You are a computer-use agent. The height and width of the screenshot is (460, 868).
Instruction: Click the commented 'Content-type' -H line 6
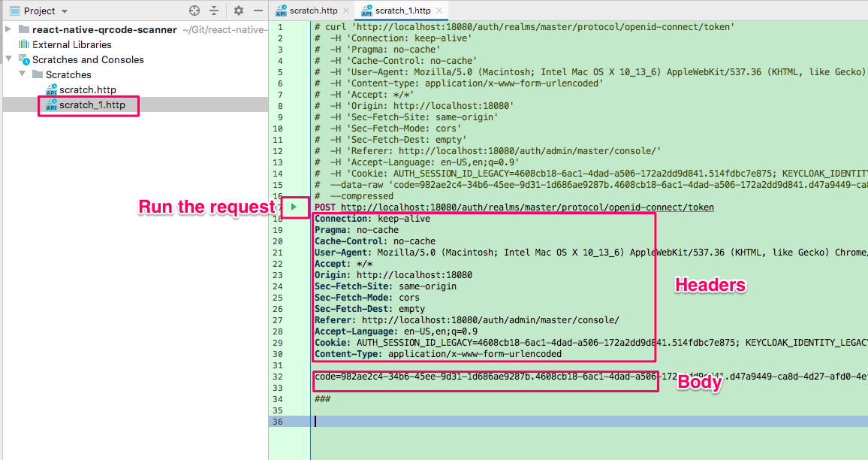459,83
